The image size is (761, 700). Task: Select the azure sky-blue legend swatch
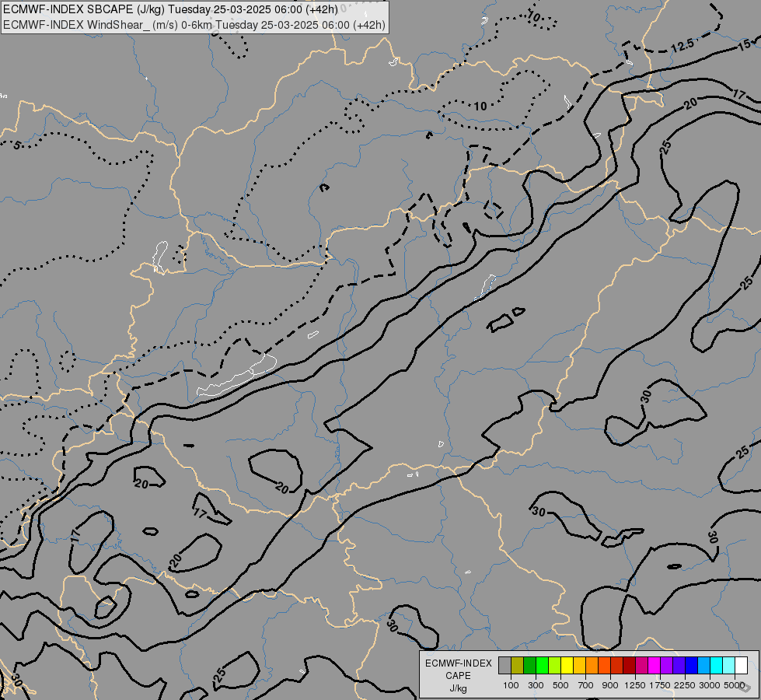704,665
